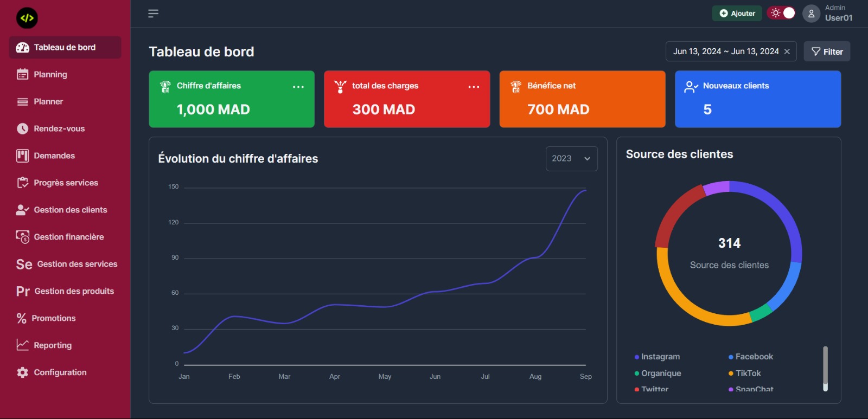Click the code logo icon in sidebar
The width and height of the screenshot is (868, 419).
[27, 18]
